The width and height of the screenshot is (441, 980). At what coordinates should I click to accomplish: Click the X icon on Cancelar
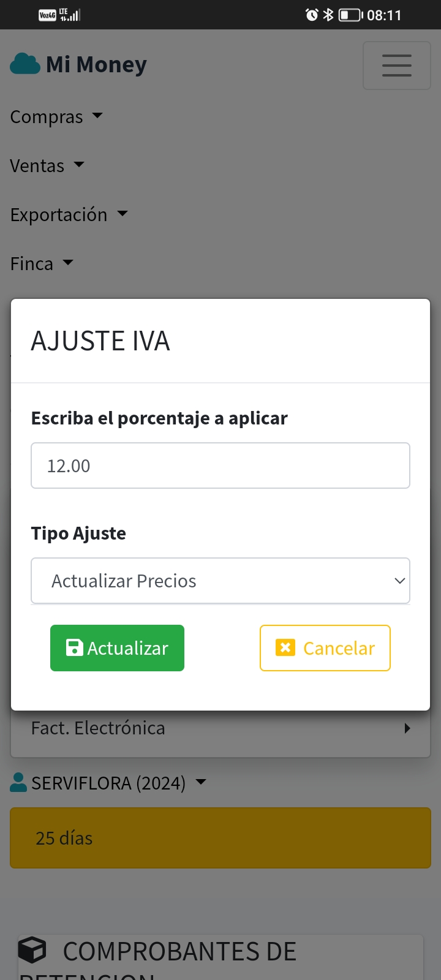pos(285,647)
